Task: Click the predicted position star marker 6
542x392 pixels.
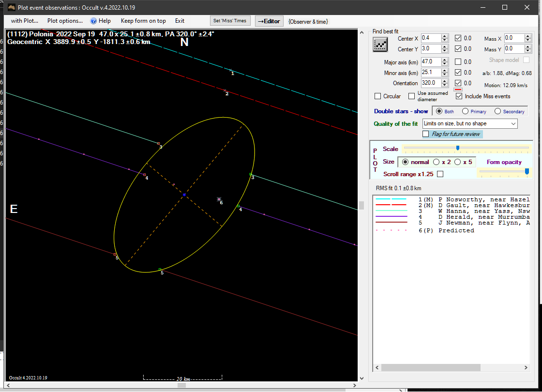Action: [219, 199]
